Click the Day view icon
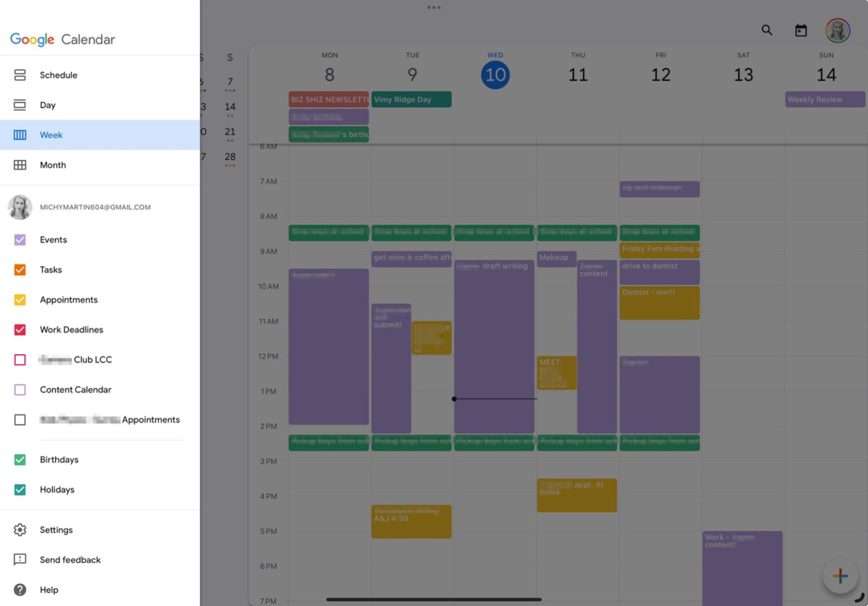 (x=20, y=105)
